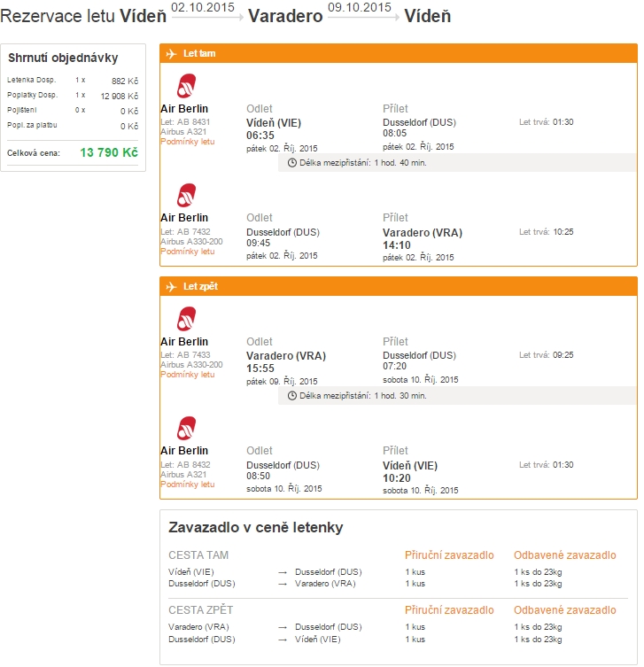Click the Zavazadlo v ceně letenky heading

[256, 527]
